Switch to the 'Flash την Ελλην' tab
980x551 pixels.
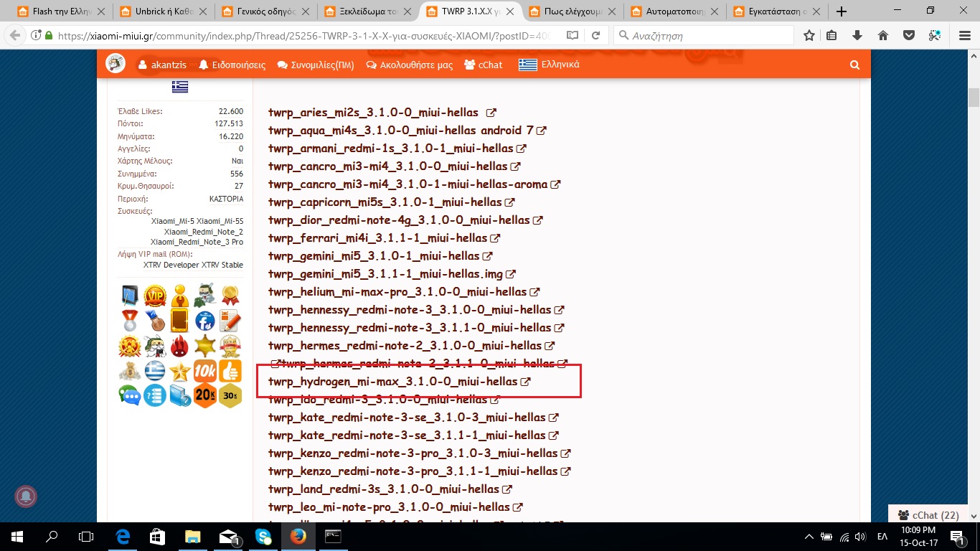(x=62, y=11)
